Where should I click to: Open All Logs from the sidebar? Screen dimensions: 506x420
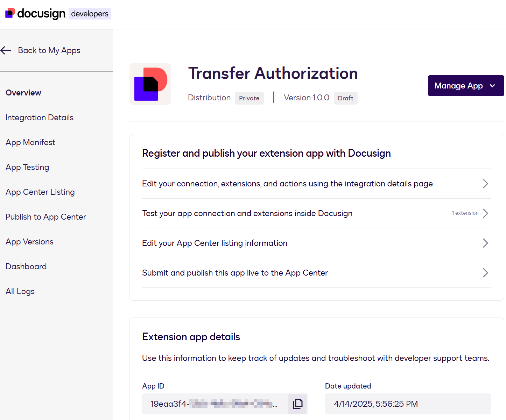point(20,291)
